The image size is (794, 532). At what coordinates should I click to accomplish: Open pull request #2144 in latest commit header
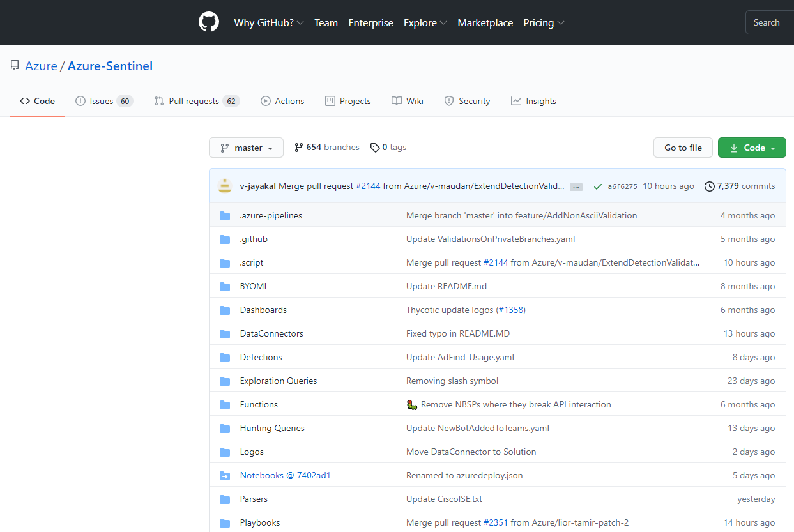(x=368, y=186)
